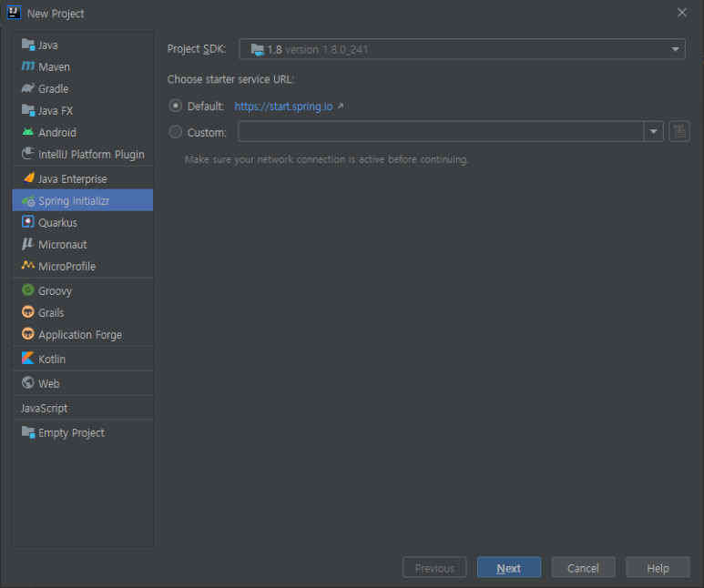Click the Groovy green circle icon

[28, 290]
